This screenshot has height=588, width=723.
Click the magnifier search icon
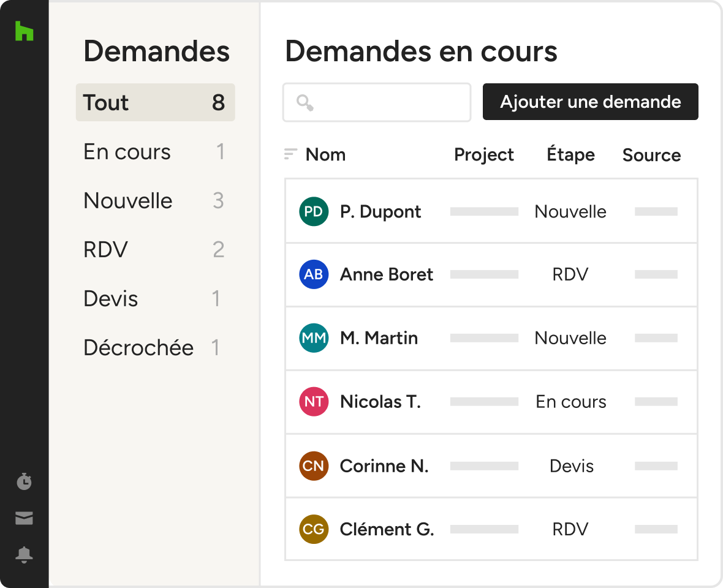(x=305, y=102)
